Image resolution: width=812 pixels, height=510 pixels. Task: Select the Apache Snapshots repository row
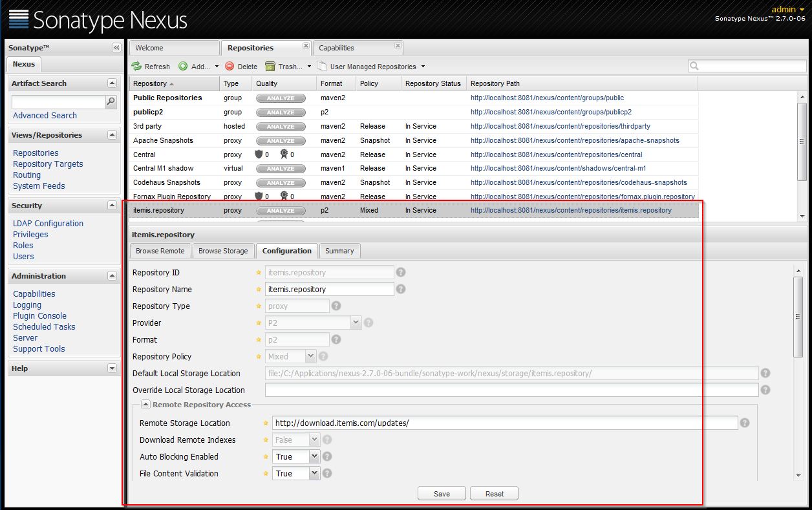click(x=414, y=140)
